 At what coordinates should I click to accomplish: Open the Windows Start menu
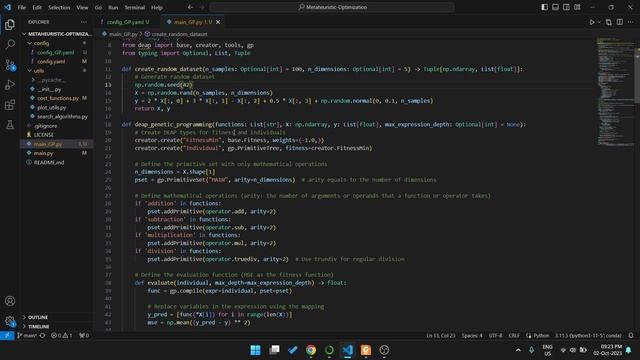[x=256, y=350]
